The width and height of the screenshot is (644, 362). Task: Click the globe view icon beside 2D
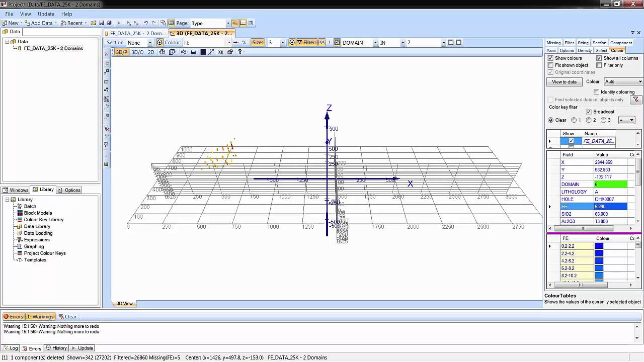point(162,52)
